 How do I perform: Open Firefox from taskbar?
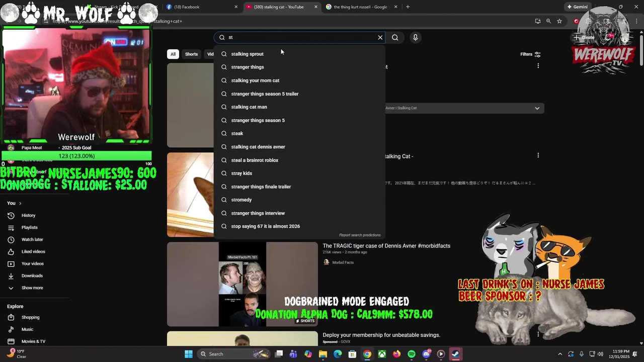(x=396, y=354)
